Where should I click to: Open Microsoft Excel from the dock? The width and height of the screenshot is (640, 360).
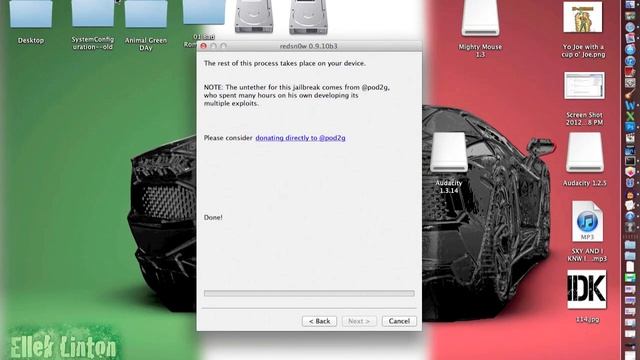[630, 116]
